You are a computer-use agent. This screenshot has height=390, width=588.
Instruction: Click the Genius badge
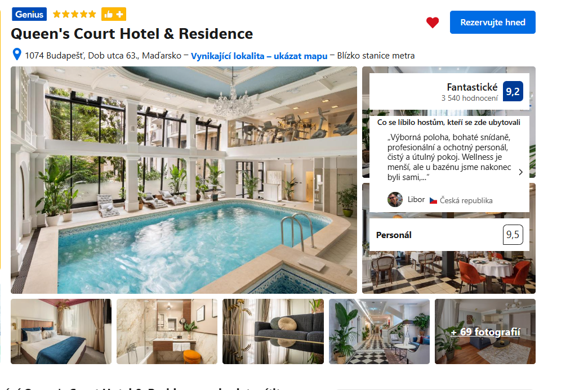coord(29,14)
